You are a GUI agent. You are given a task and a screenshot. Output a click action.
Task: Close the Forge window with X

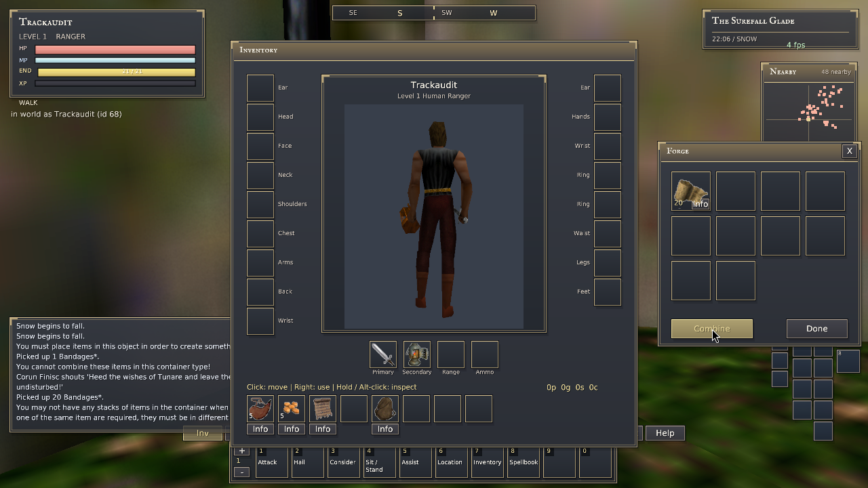850,151
